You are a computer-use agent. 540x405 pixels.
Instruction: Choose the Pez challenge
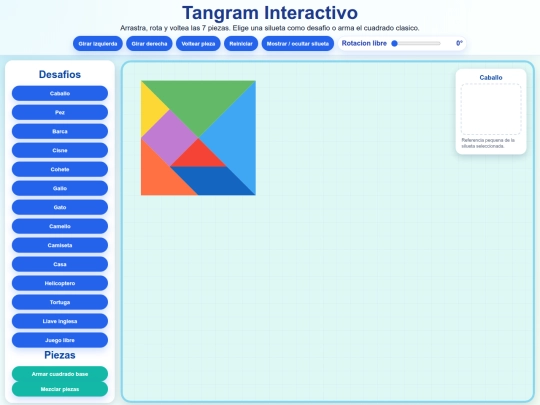click(x=60, y=112)
